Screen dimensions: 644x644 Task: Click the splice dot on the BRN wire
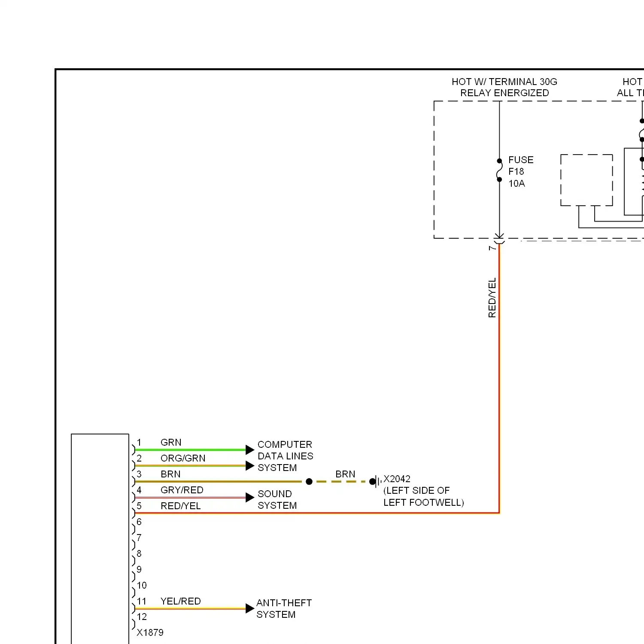pos(309,481)
